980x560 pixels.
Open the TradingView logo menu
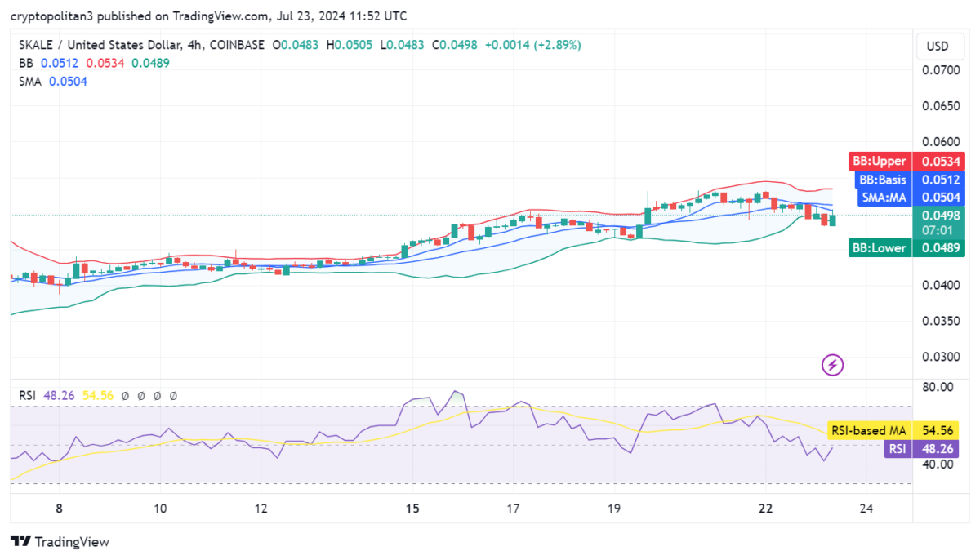click(61, 542)
